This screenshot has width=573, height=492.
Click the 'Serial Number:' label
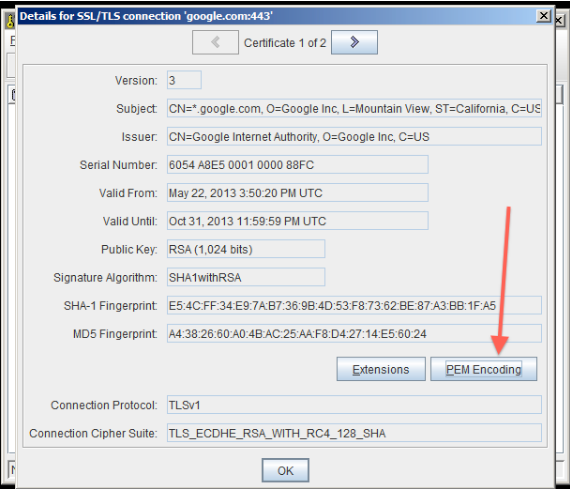[118, 165]
